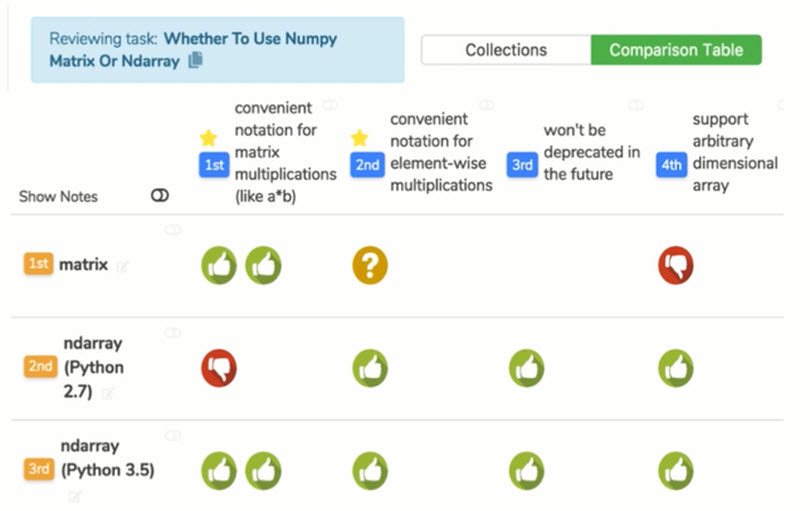Click the "support arbitrary dimensional array" header
The height and width of the screenshot is (511, 810).
coord(735,152)
